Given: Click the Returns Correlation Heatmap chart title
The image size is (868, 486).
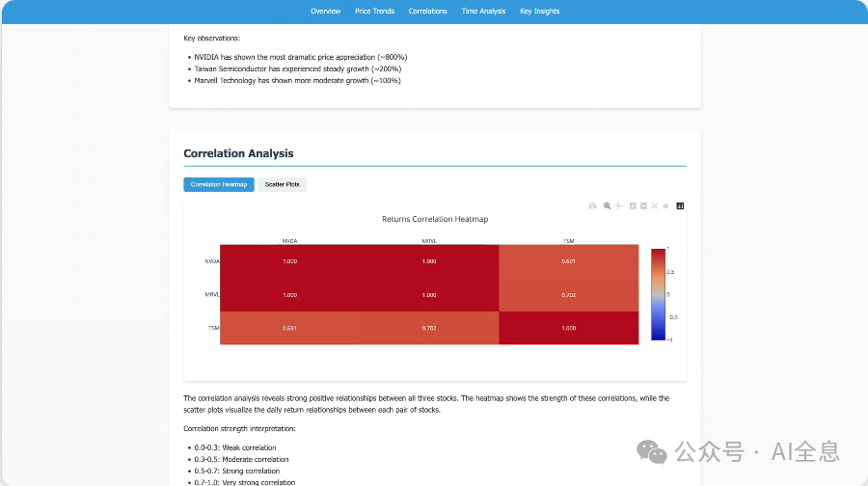Looking at the screenshot, I should tap(435, 219).
